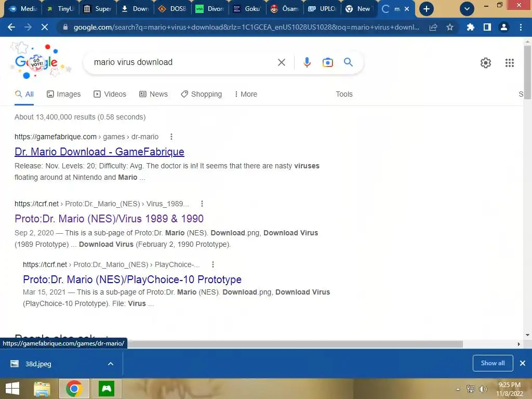Open the Windows Start menu
This screenshot has height=399, width=532.
pos(12,389)
